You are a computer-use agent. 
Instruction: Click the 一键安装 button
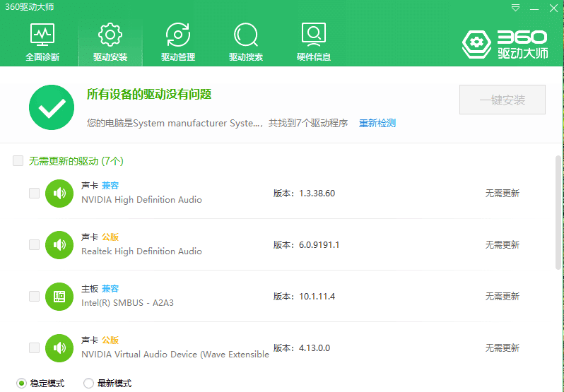503,100
